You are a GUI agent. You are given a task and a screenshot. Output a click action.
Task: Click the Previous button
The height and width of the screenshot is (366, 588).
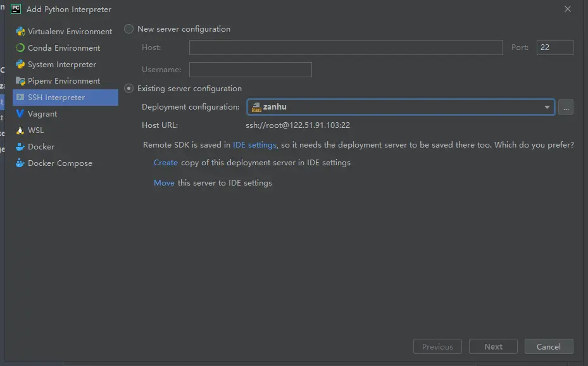[437, 346]
